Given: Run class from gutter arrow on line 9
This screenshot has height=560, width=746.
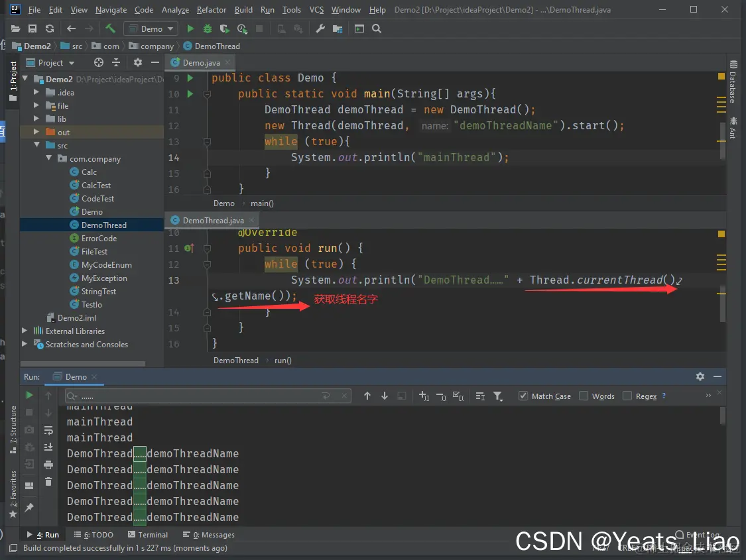Looking at the screenshot, I should coord(190,78).
